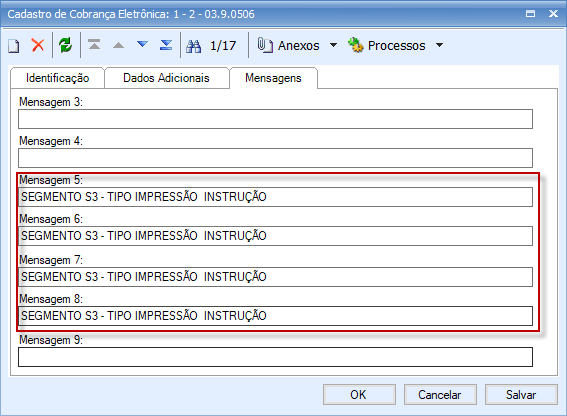Open the Dados Adicionais tab

point(166,78)
